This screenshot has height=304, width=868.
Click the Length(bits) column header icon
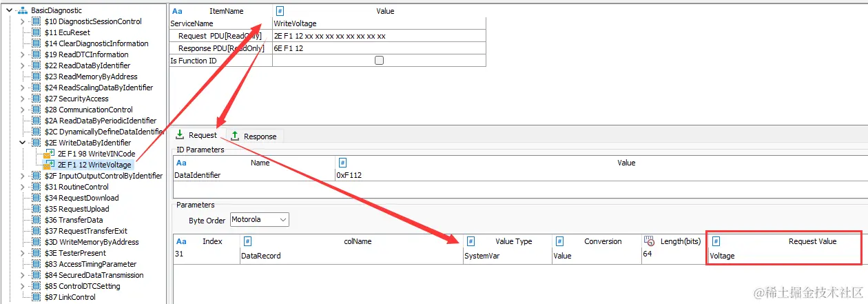649,241
